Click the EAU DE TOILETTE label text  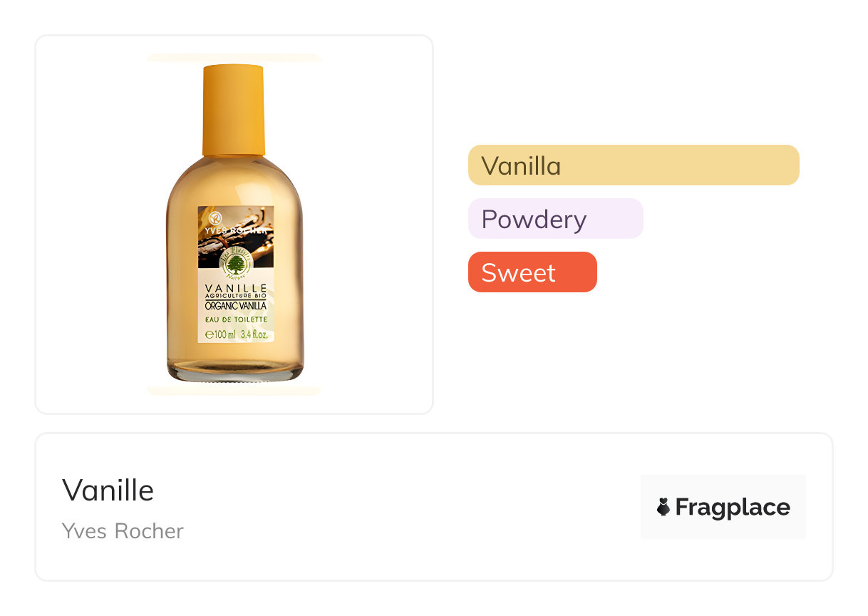click(x=235, y=320)
